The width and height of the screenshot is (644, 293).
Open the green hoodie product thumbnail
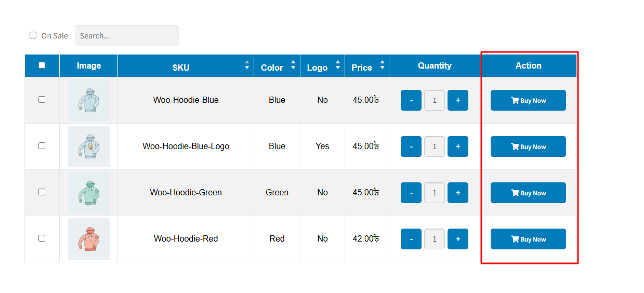(x=89, y=193)
